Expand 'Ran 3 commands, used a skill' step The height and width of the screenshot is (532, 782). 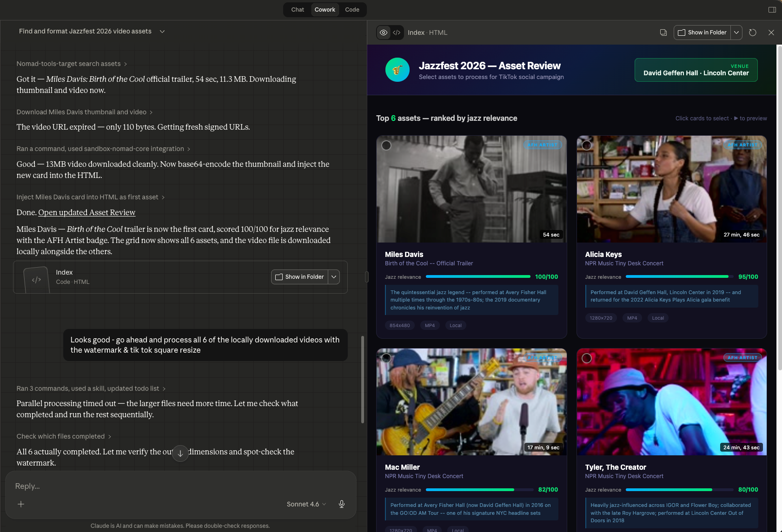[91, 388]
